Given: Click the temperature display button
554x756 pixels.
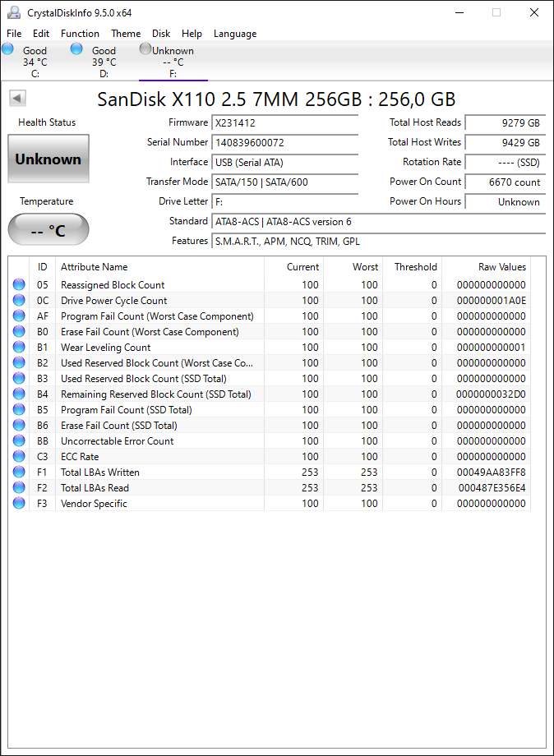Looking at the screenshot, I should coord(48,229).
